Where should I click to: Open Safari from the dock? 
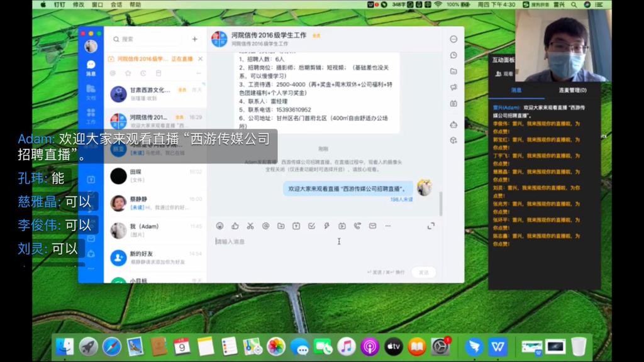(x=111, y=346)
